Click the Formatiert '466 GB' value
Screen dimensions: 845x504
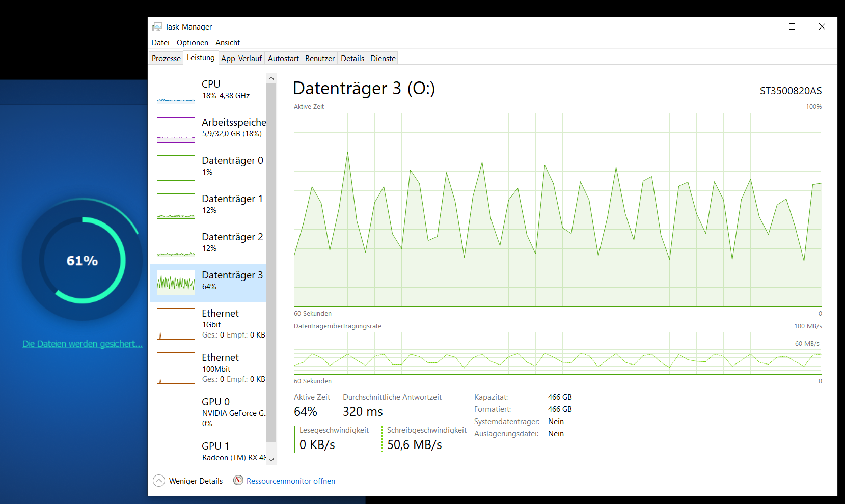pyautogui.click(x=560, y=409)
